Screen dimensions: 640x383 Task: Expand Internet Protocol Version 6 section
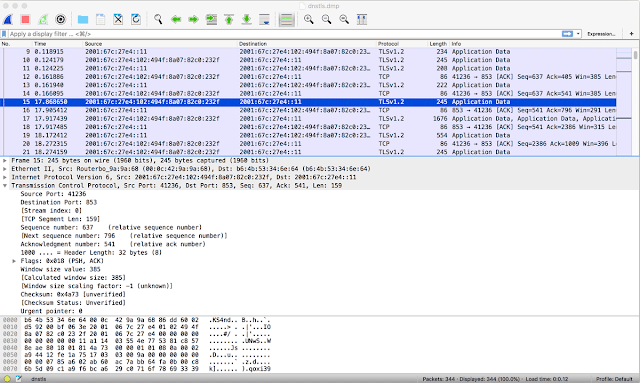[x=5, y=177]
